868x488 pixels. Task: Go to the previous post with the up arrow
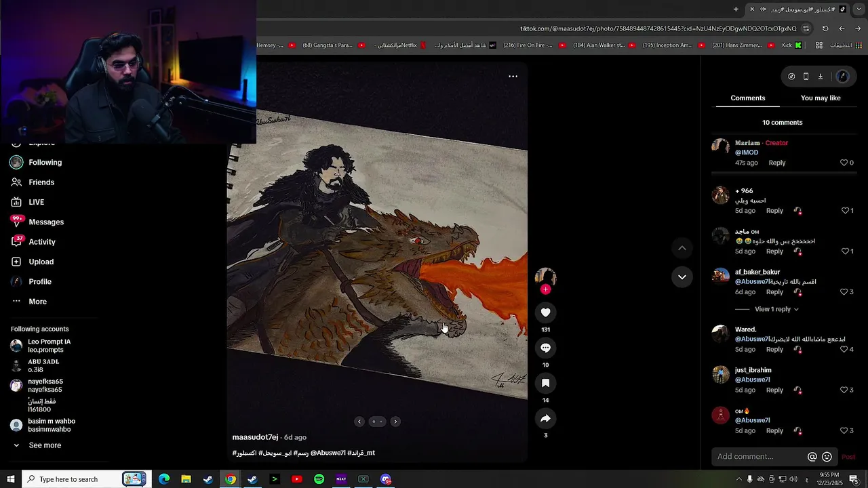tap(682, 248)
